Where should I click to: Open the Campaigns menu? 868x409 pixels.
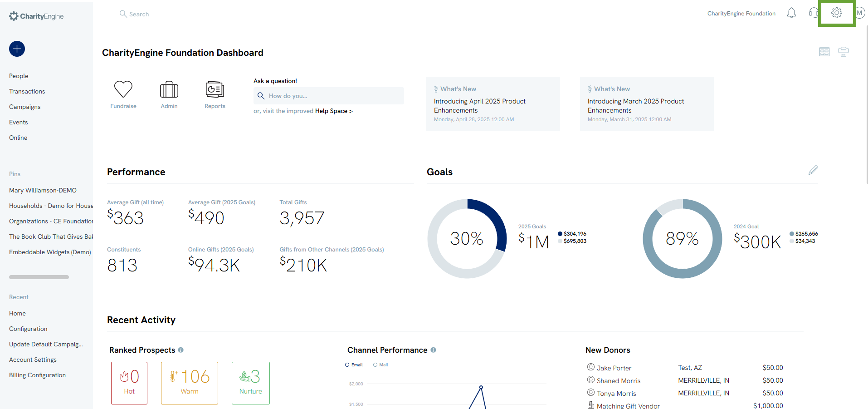[25, 107]
